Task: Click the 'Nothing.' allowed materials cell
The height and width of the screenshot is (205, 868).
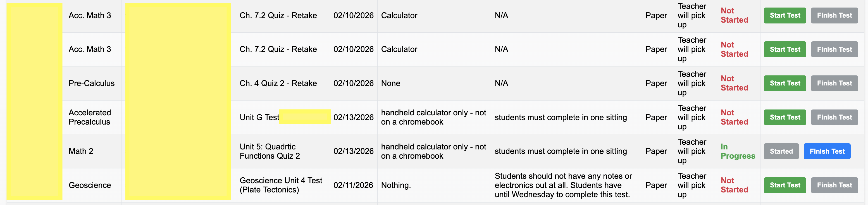Action: point(395,185)
